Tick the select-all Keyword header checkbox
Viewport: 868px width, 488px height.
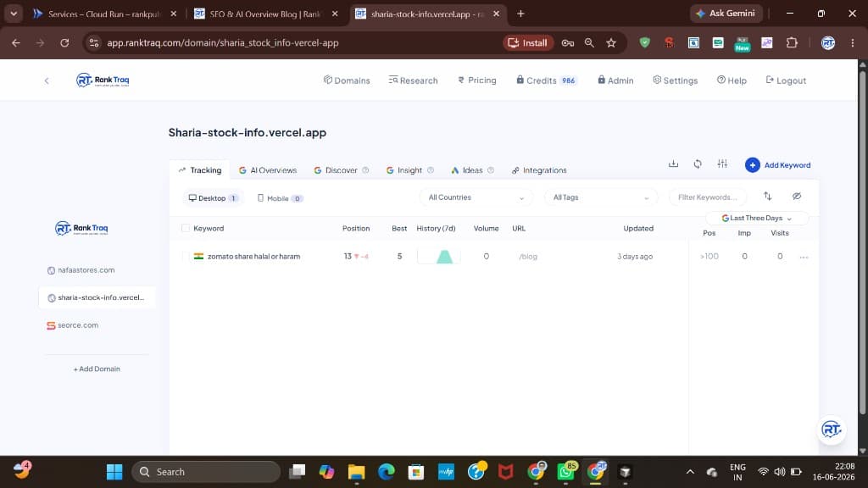click(x=186, y=228)
